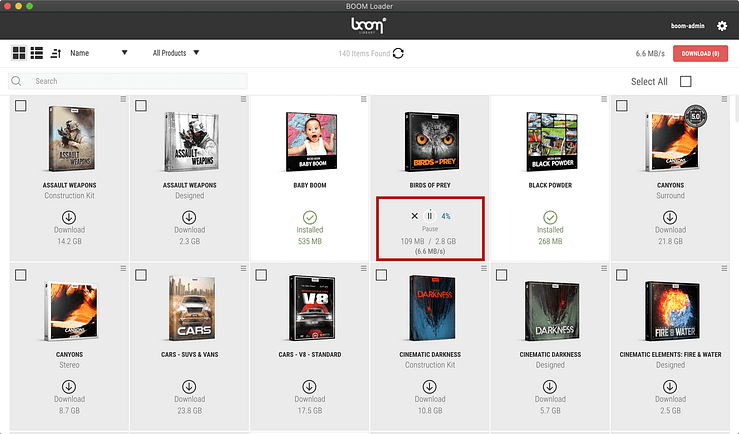Click the 140 Items Found text
The image size is (739, 434).
[x=364, y=53]
